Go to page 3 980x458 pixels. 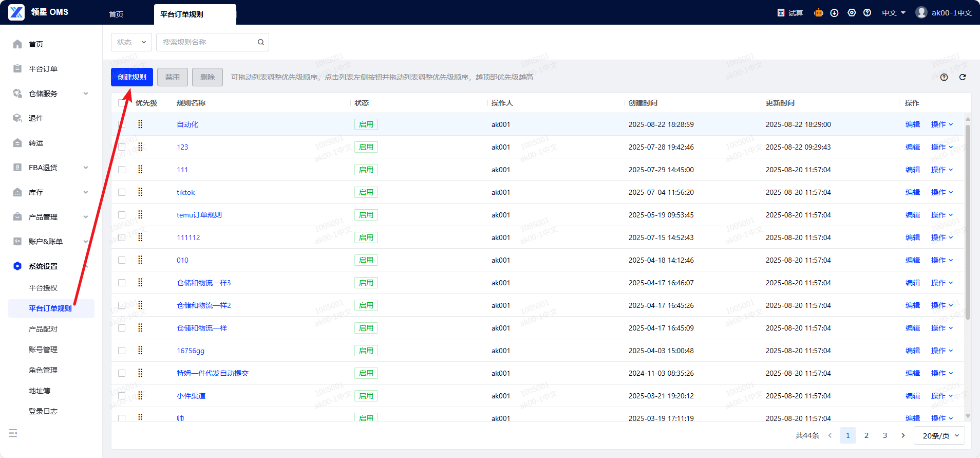[885, 435]
